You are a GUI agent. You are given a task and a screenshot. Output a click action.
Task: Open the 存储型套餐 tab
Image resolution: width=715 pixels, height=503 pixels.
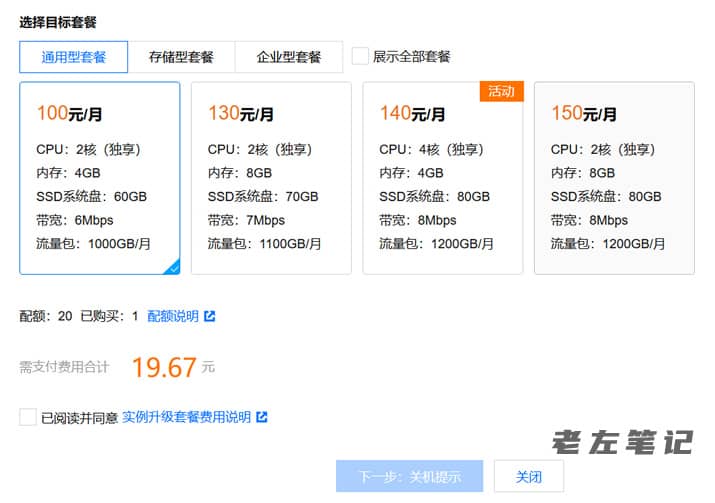(181, 57)
